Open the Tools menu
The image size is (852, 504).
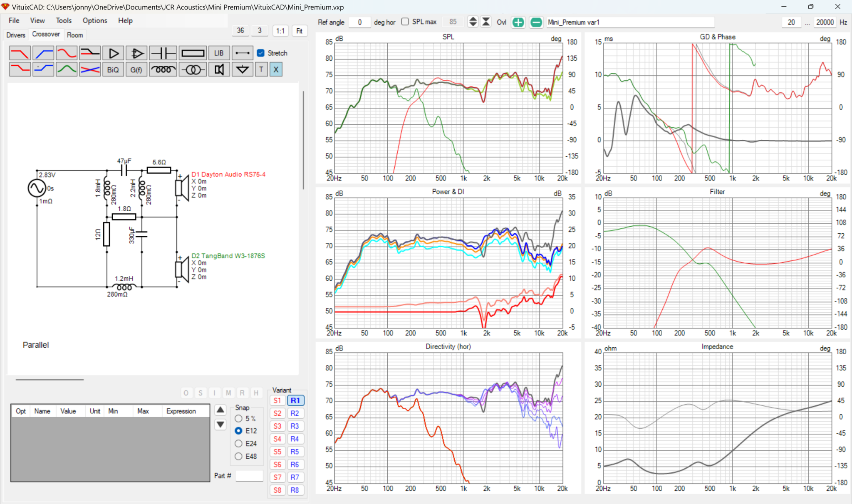click(x=64, y=20)
